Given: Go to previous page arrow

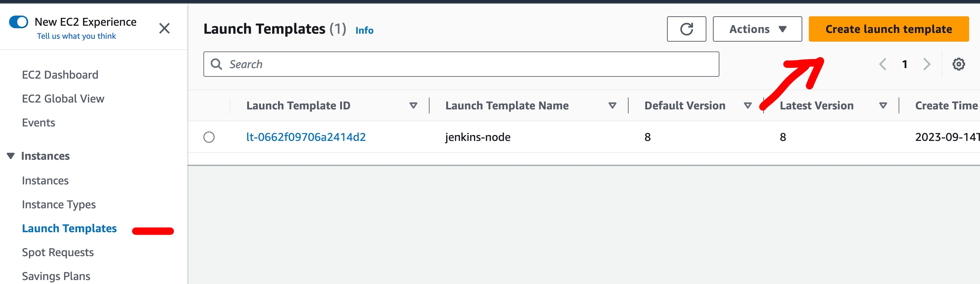Looking at the screenshot, I should pos(883,64).
